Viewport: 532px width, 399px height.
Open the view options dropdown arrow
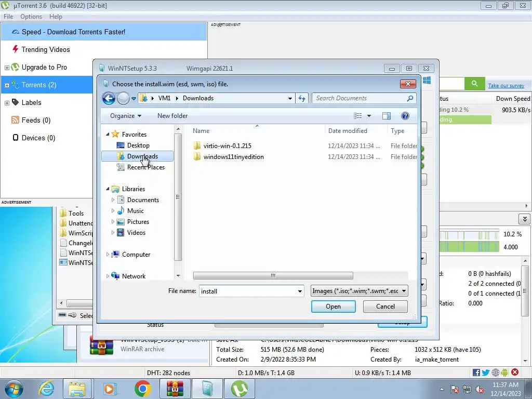coord(369,116)
